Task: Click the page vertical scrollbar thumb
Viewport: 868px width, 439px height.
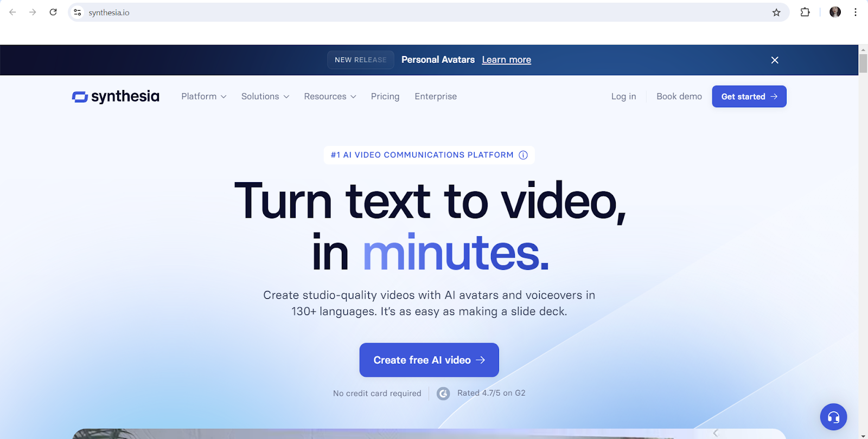Action: pos(863,63)
